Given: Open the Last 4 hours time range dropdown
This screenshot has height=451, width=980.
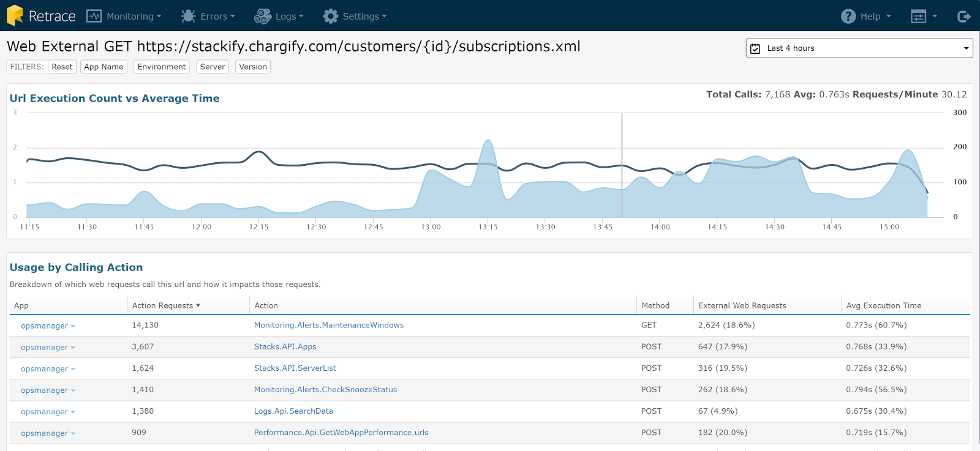Looking at the screenshot, I should coord(859,48).
